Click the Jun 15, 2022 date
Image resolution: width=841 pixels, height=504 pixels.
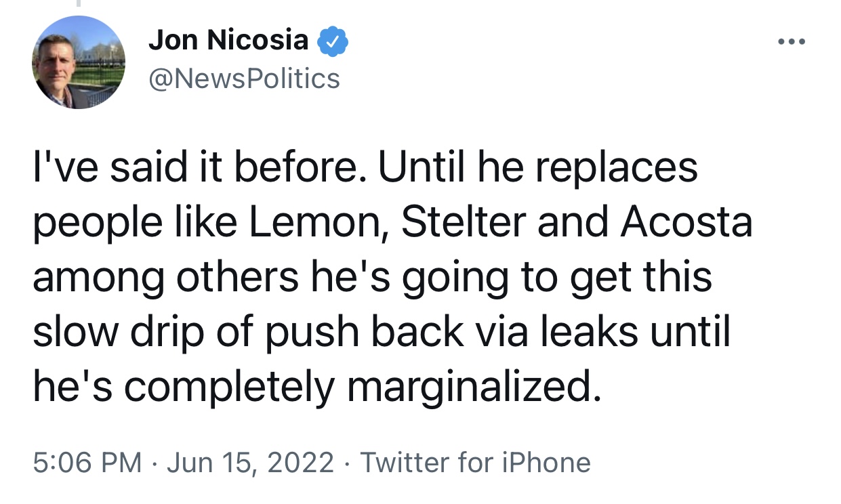click(x=250, y=463)
